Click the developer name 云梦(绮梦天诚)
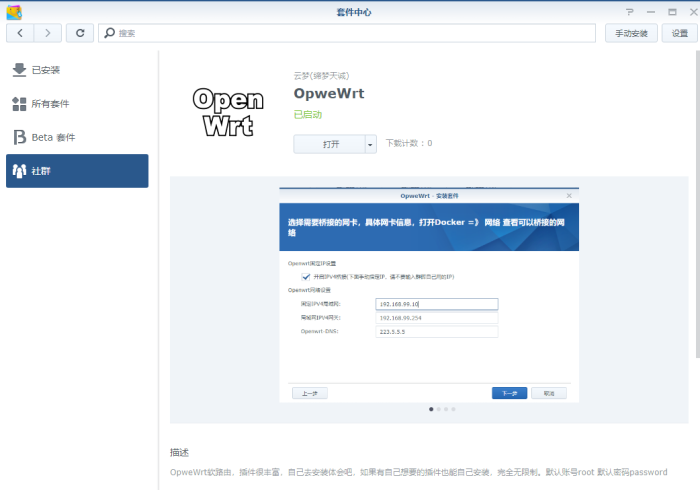The image size is (700, 490). click(x=321, y=76)
